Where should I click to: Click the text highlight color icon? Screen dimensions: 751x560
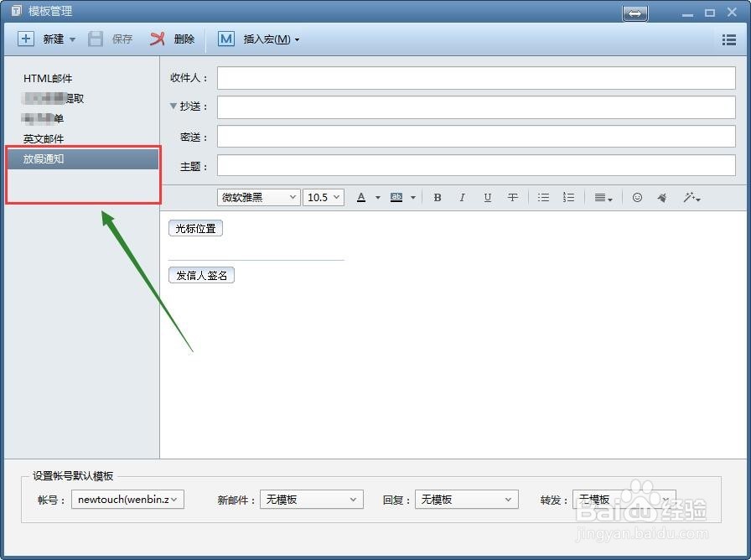396,197
